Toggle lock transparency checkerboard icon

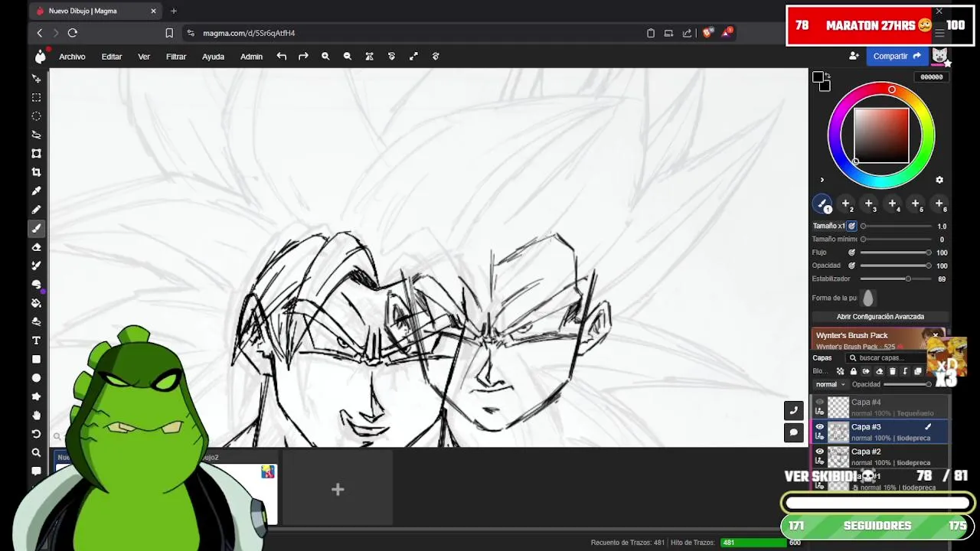click(840, 371)
